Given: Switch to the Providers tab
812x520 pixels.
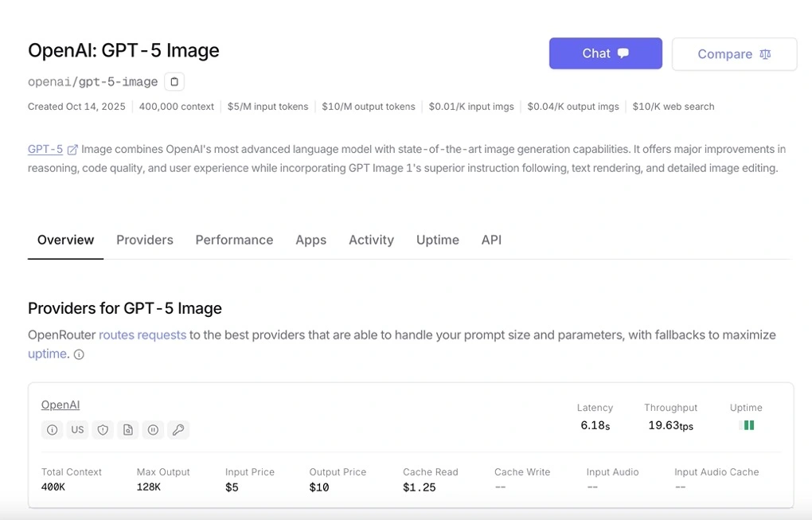Looking at the screenshot, I should [144, 240].
